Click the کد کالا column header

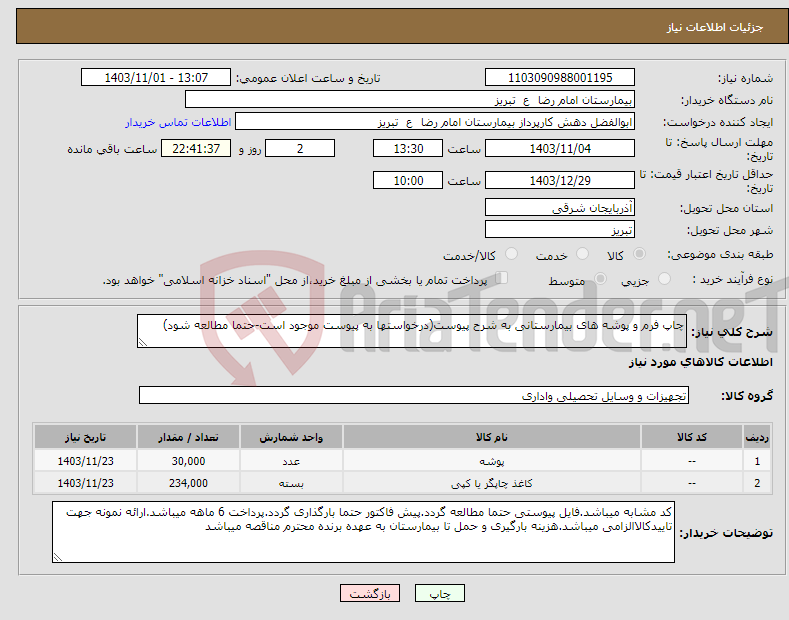[692, 437]
